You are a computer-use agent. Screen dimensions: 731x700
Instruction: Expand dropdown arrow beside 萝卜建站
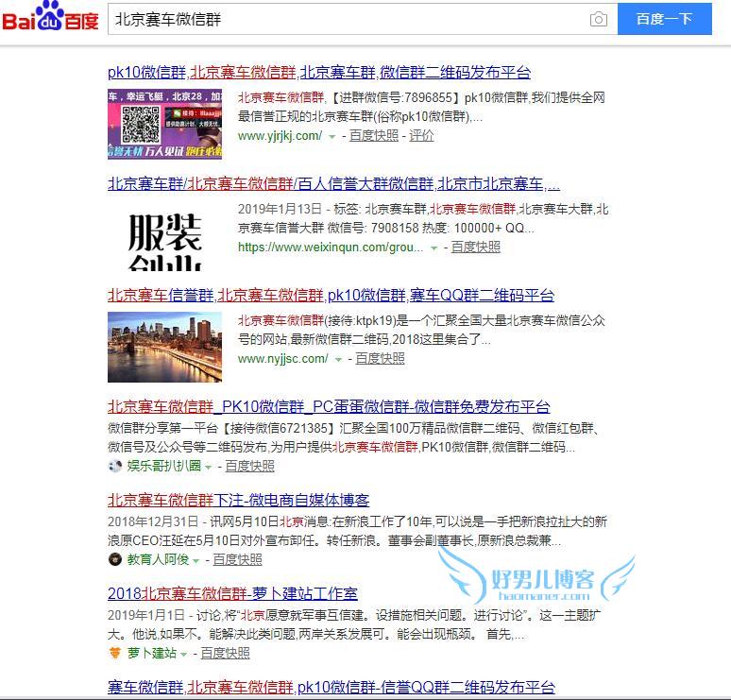[x=183, y=654]
